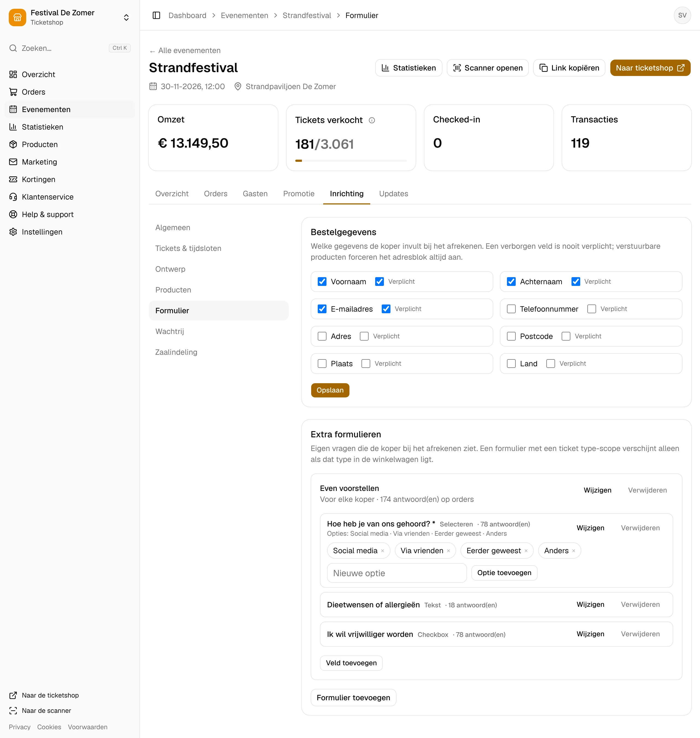Open Overzicht in the sidebar
The image size is (700, 738).
pos(70,74)
